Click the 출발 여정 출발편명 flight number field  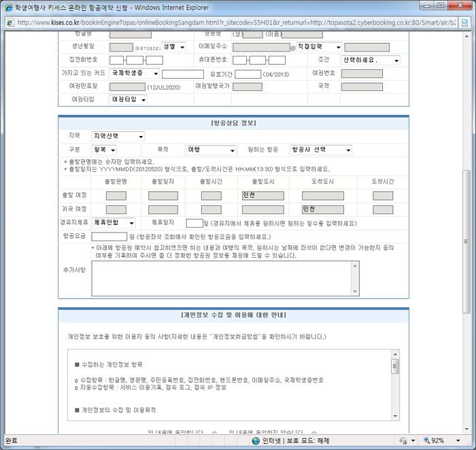[116, 196]
